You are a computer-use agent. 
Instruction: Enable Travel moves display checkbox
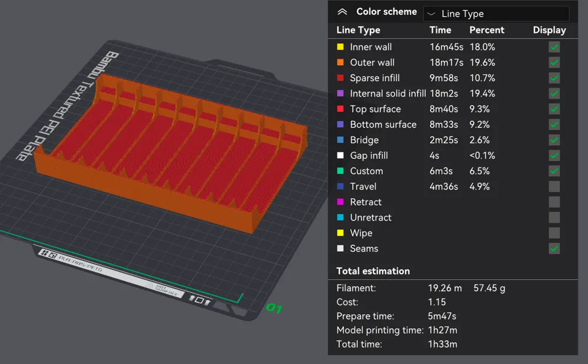pos(554,186)
